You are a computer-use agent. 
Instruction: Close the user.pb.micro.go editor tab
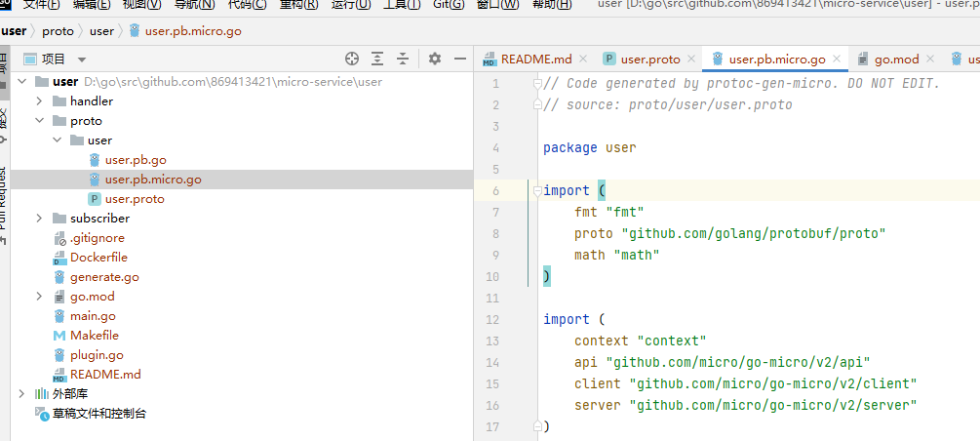(x=837, y=59)
